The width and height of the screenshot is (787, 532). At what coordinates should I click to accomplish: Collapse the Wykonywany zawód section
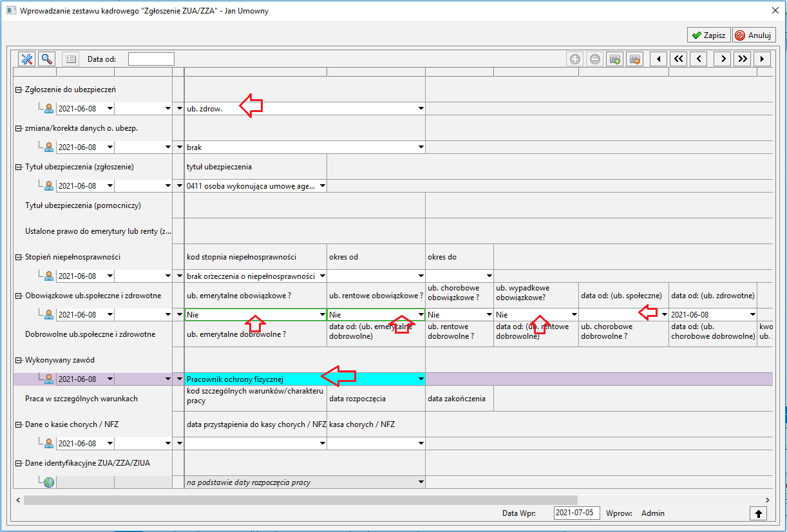tap(18, 360)
